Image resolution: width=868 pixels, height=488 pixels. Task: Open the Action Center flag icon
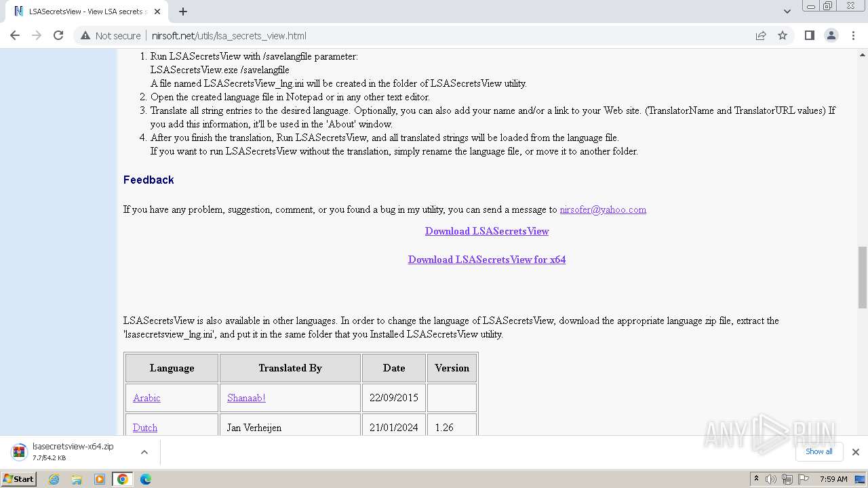point(804,479)
